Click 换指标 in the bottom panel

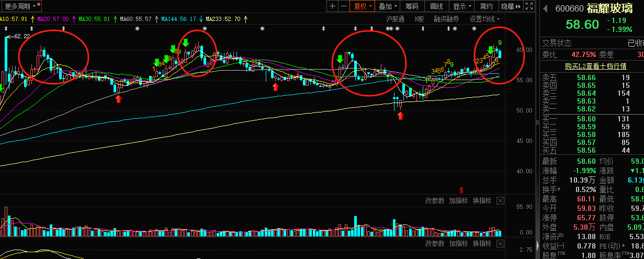click(x=482, y=244)
